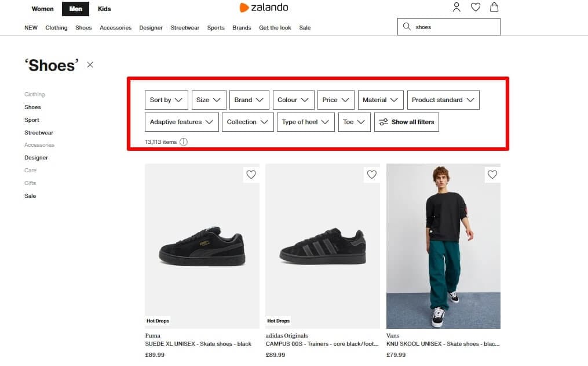Clear the 'Shoes' search with X icon
This screenshot has height=366, width=588.
tap(90, 65)
